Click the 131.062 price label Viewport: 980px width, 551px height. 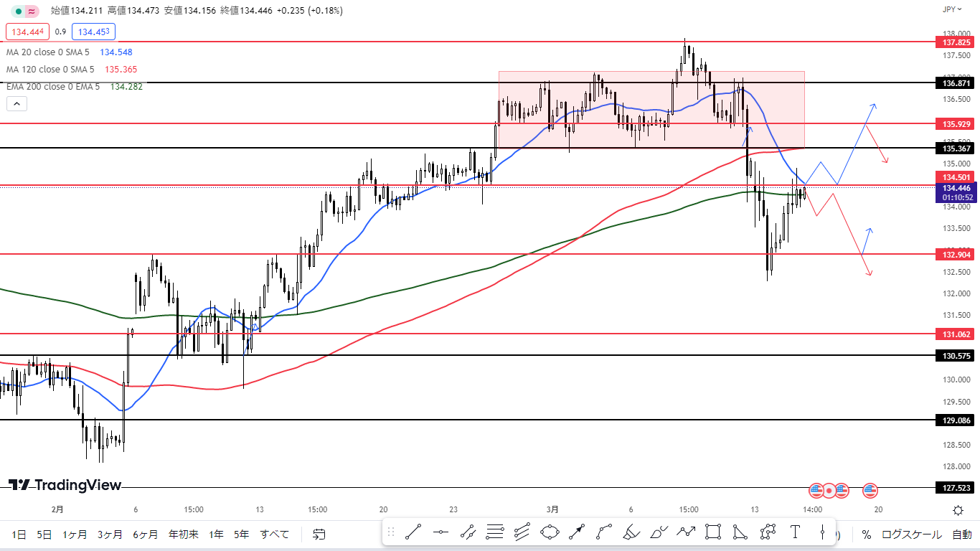[953, 334]
